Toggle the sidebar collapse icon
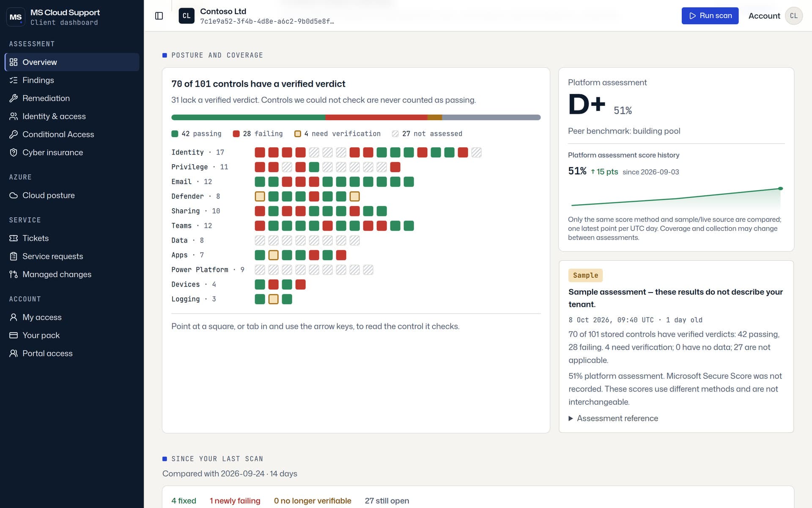 [159, 16]
